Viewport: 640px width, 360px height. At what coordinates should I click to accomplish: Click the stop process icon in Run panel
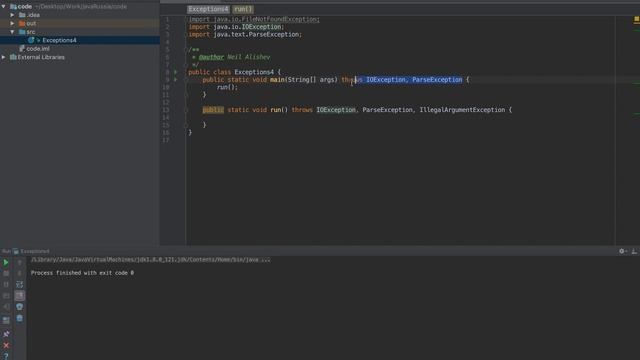click(x=6, y=273)
